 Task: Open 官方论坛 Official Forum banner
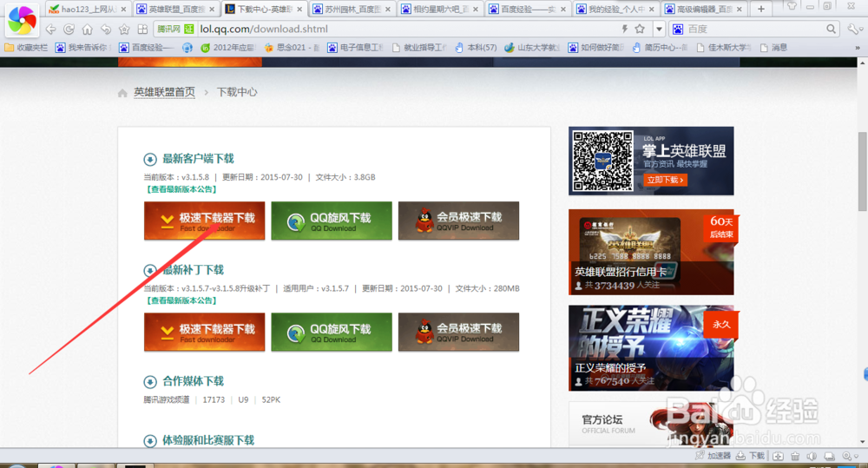[x=651, y=424]
